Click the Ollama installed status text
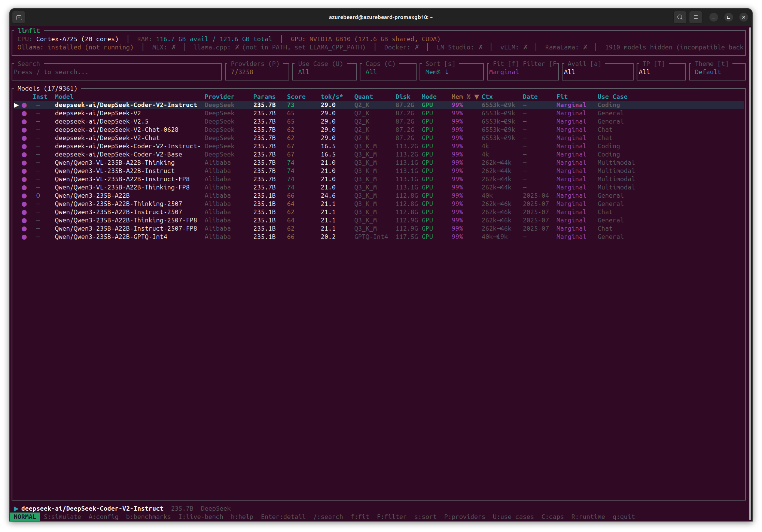762x532 pixels. pos(75,48)
